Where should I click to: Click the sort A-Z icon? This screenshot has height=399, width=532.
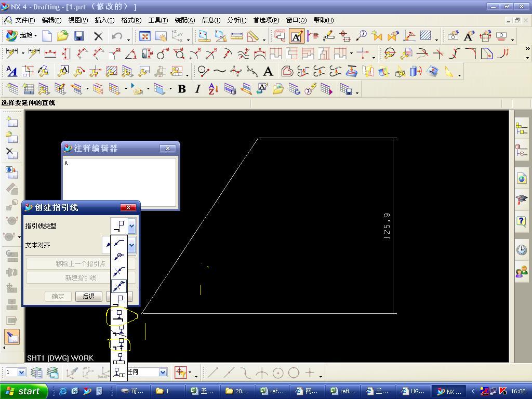(x=214, y=89)
